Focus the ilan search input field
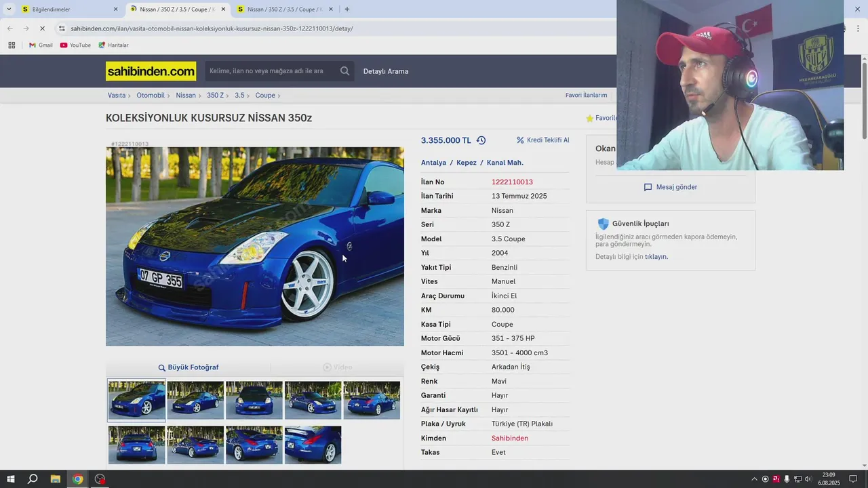Screen dimensions: 868x488 271,71
